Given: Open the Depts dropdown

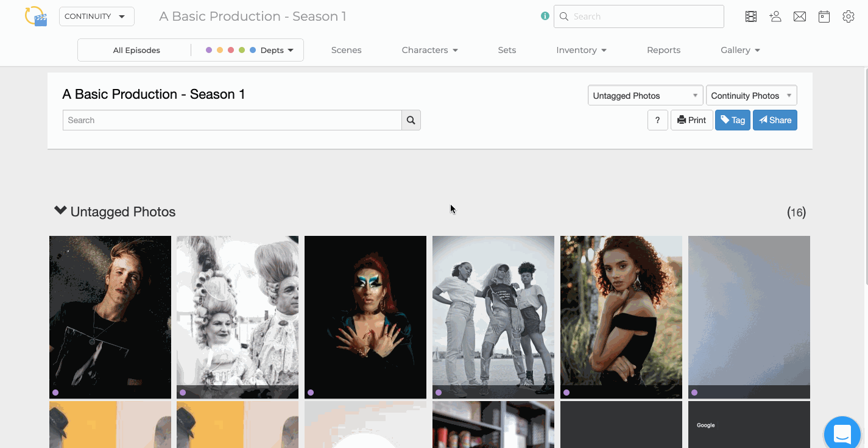Looking at the screenshot, I should (x=277, y=50).
